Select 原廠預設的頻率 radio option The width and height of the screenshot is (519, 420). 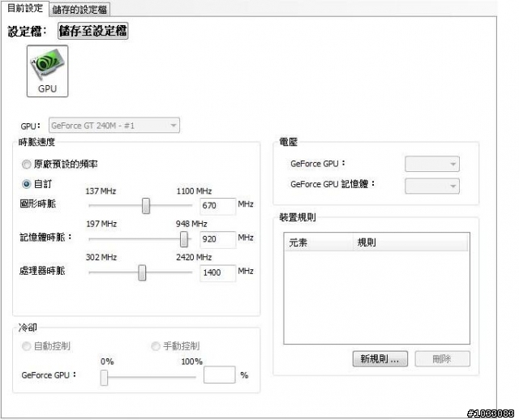(x=26, y=164)
